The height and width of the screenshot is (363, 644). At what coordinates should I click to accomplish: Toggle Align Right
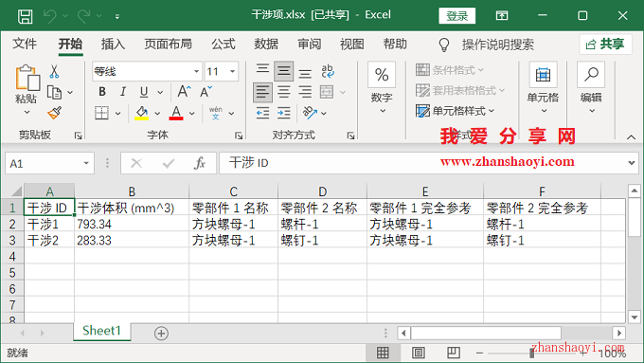(305, 92)
